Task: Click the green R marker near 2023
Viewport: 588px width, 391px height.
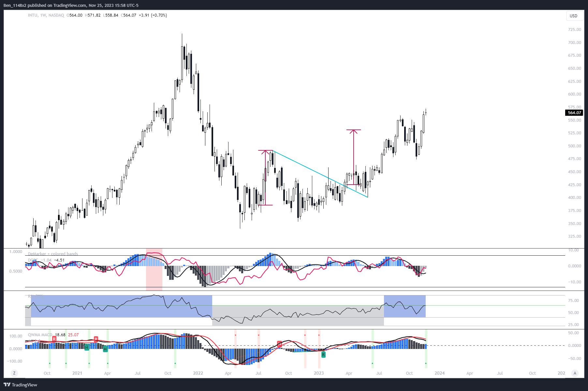Action: [x=323, y=354]
